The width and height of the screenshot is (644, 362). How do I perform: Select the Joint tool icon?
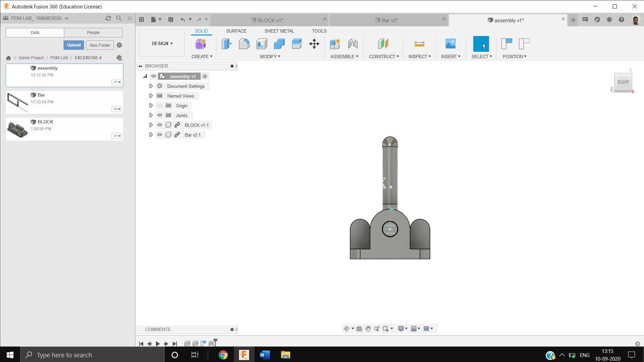tap(353, 44)
